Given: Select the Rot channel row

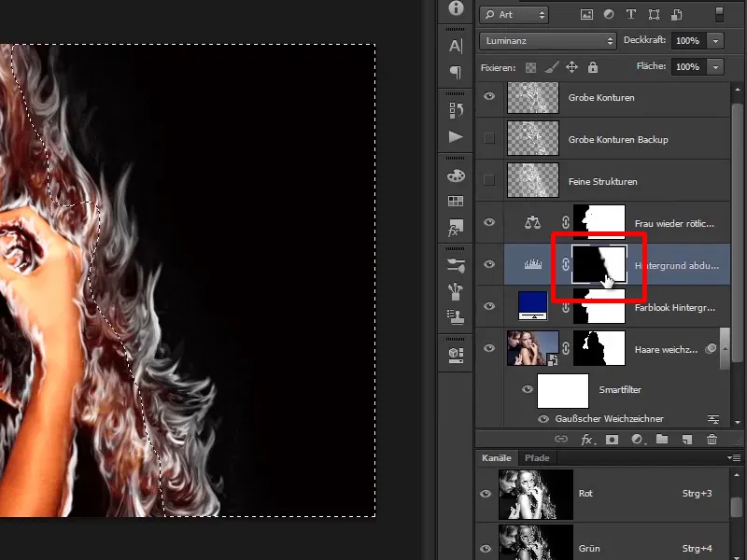Looking at the screenshot, I should [602, 494].
